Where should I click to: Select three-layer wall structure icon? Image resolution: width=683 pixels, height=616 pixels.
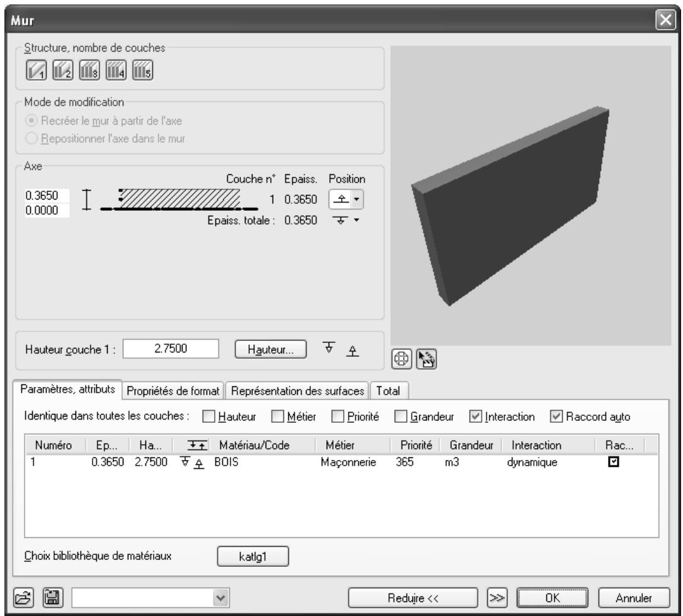[x=89, y=70]
